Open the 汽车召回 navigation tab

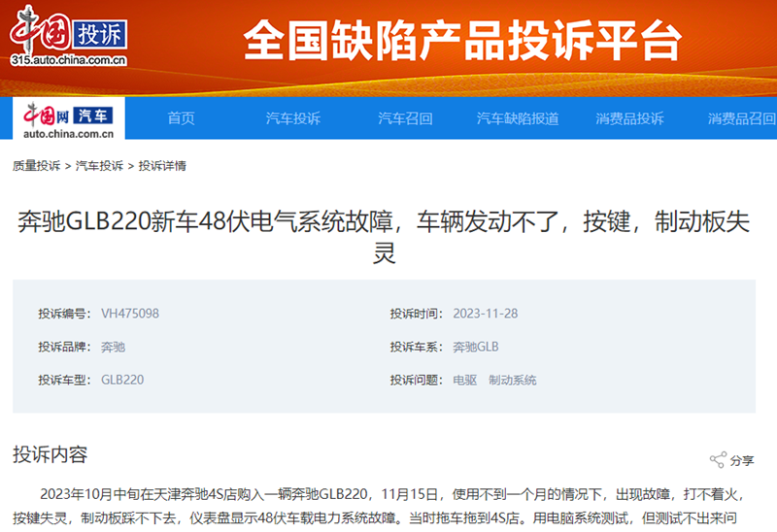pos(405,118)
